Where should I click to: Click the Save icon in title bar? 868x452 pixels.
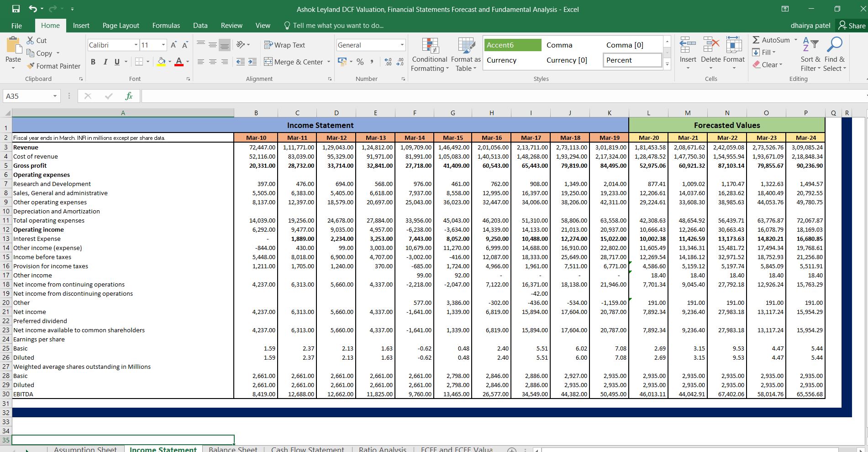(16, 9)
